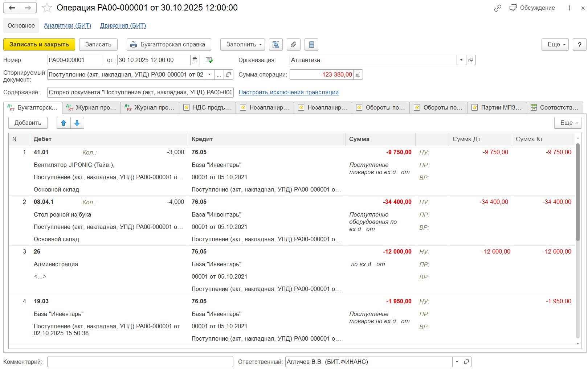Click the favorites star icon

pyautogui.click(x=47, y=8)
